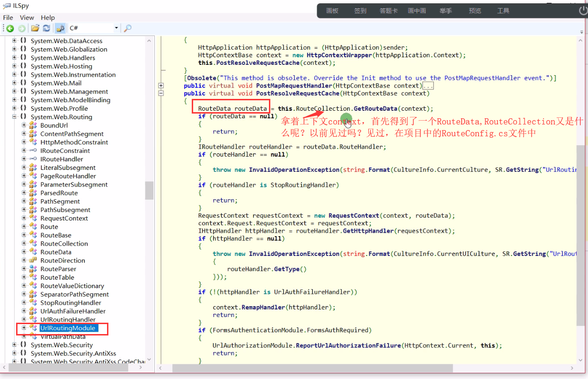The image size is (588, 379).
Task: Collapse the System.Web.Routing namespace node
Action: 14,117
